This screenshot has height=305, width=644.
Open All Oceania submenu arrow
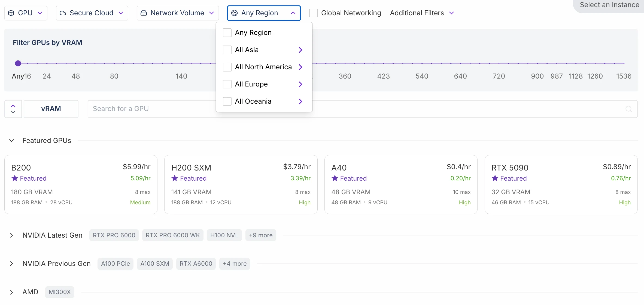[x=300, y=101]
